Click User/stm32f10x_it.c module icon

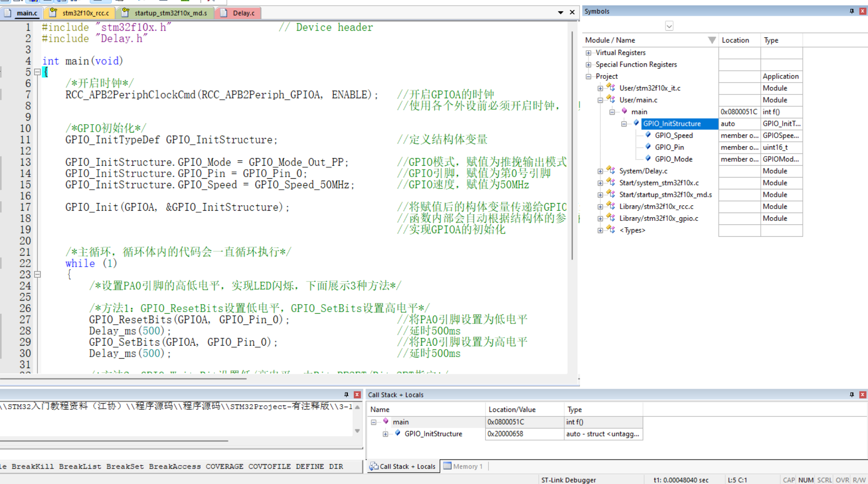611,87
